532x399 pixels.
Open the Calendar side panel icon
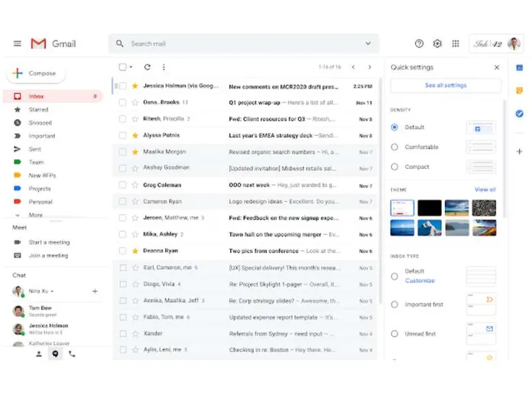click(519, 67)
